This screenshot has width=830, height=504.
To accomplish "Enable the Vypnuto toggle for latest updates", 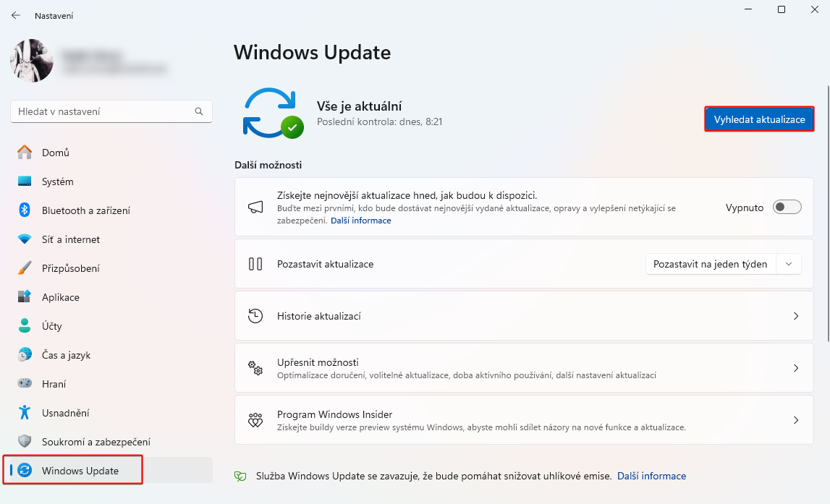I will [x=787, y=207].
